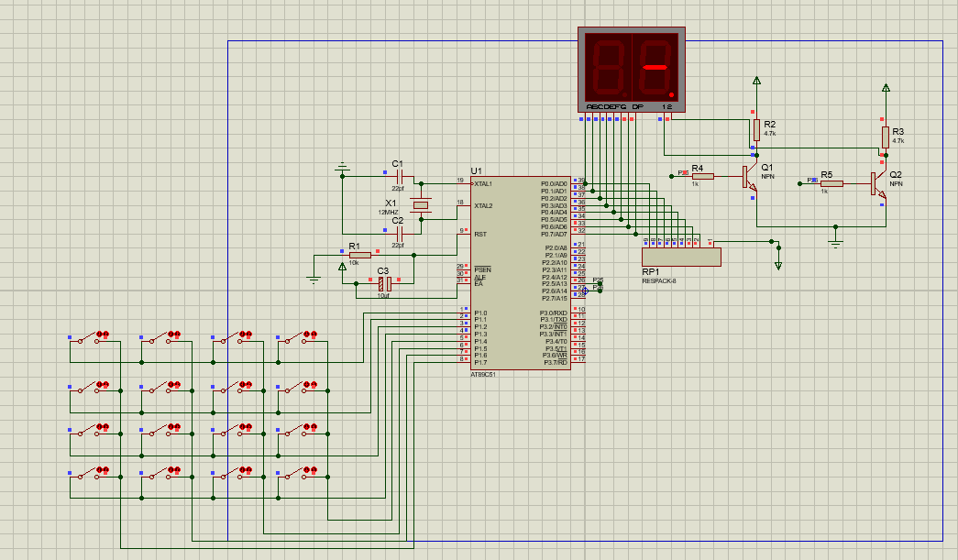Select capacitor C2
The height and width of the screenshot is (560, 958).
pyautogui.click(x=401, y=234)
